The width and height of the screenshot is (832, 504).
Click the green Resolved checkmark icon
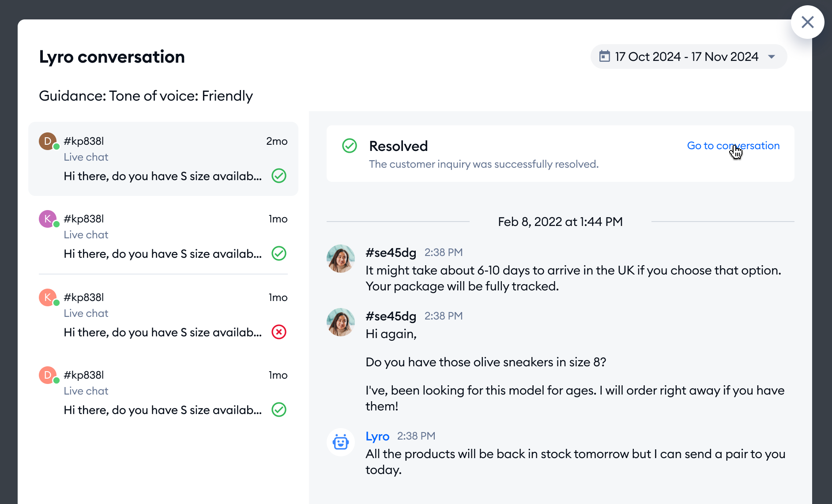click(x=350, y=146)
